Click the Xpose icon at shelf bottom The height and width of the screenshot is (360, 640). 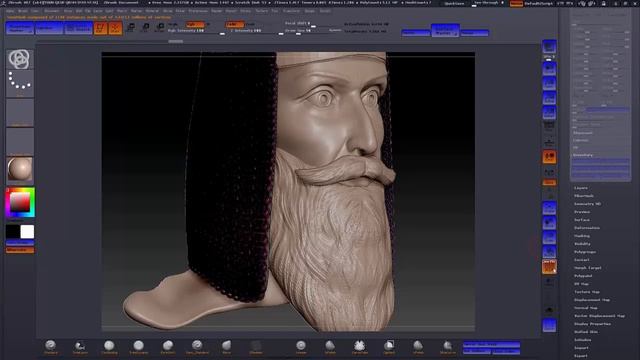549,325
